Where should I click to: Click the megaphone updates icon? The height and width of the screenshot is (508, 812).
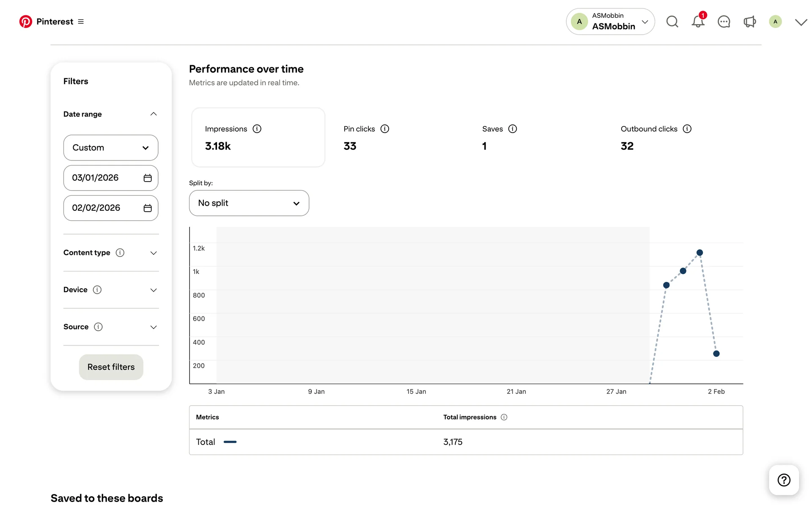pyautogui.click(x=749, y=22)
